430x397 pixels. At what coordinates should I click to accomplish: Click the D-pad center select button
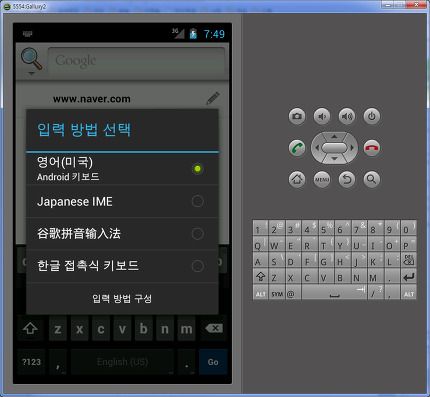334,148
